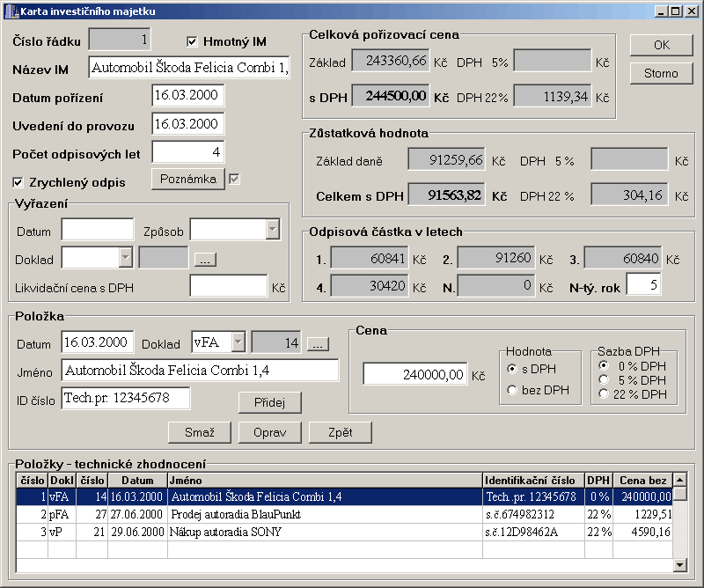The width and height of the screenshot is (704, 588).
Task: Click cell 's.č.12D98462A'
Action: [534, 532]
